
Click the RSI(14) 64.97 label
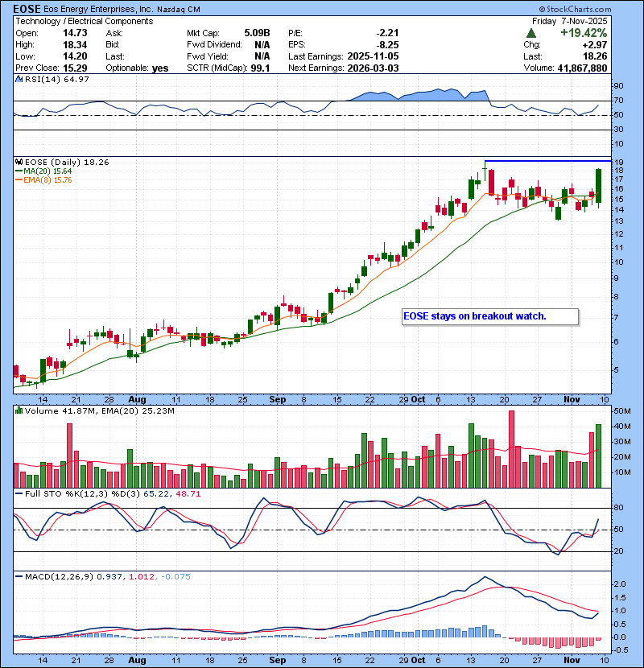tap(57, 79)
